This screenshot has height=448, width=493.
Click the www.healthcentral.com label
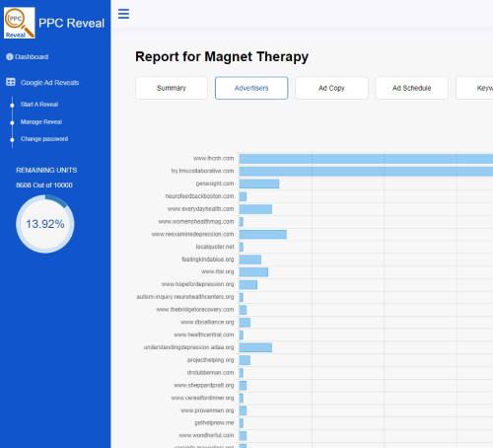(x=204, y=335)
